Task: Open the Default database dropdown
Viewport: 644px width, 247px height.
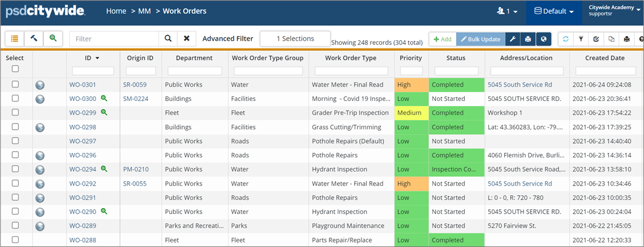Action: 553,11
